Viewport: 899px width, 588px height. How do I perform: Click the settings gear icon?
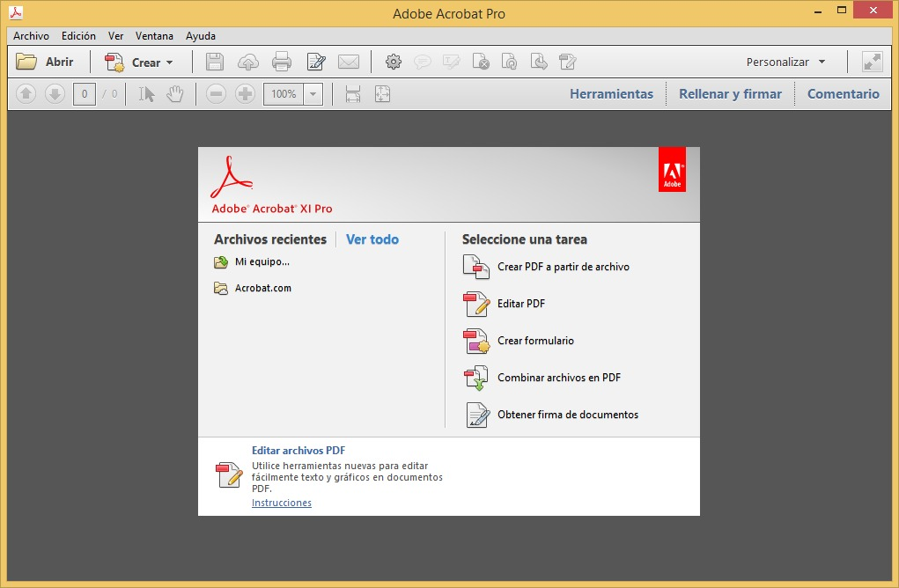(394, 61)
